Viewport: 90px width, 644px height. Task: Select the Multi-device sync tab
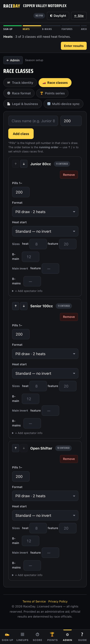click(x=63, y=104)
